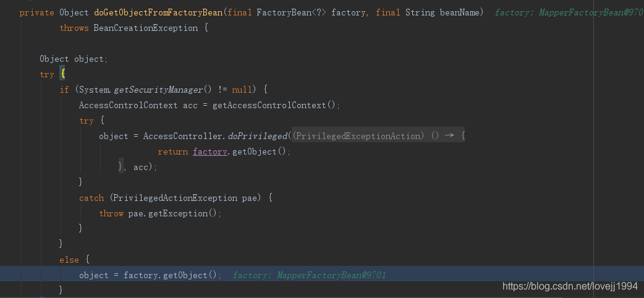Click 'FactoryBean<?> factory' parameter
Viewport: 644px width, 298px height.
coord(310,13)
